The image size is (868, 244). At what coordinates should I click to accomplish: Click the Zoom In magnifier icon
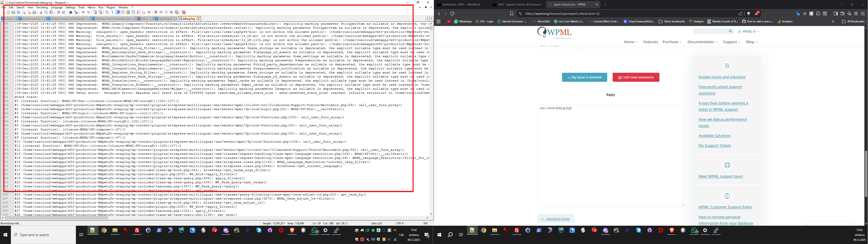83,12
